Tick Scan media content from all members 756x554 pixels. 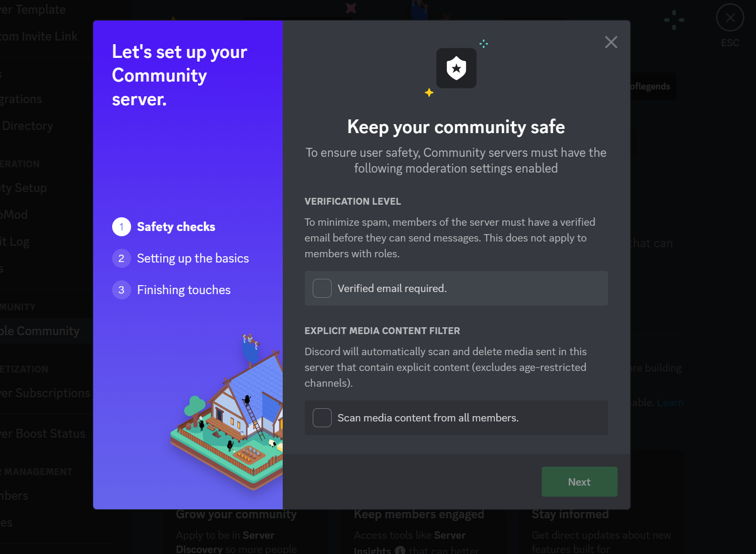pyautogui.click(x=322, y=418)
